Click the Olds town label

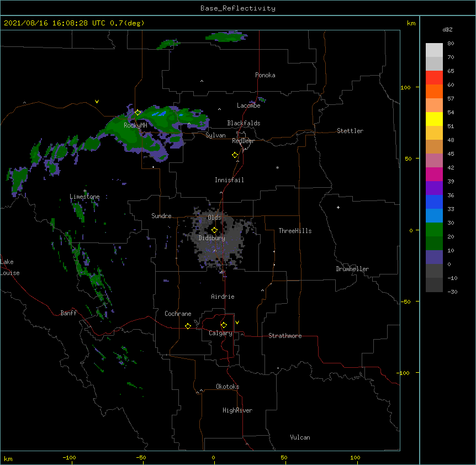[214, 218]
